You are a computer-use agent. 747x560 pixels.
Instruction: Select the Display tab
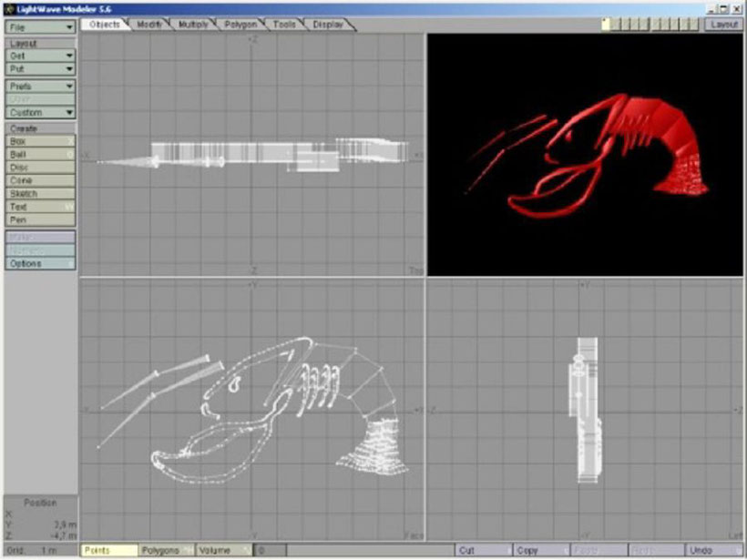328,25
